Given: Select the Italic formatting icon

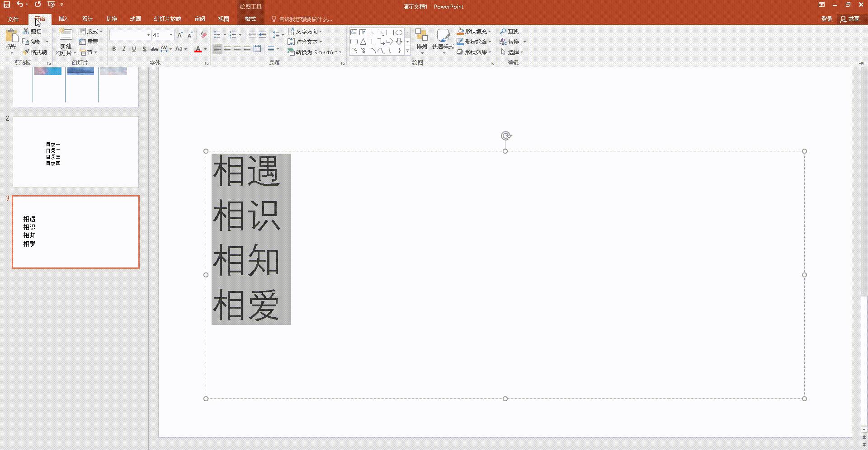Looking at the screenshot, I should click(x=124, y=49).
